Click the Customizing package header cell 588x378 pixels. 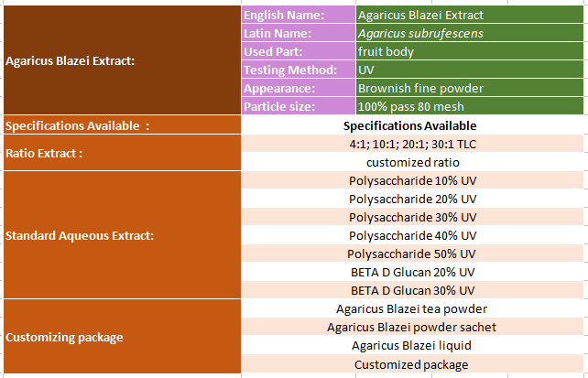coord(121,337)
